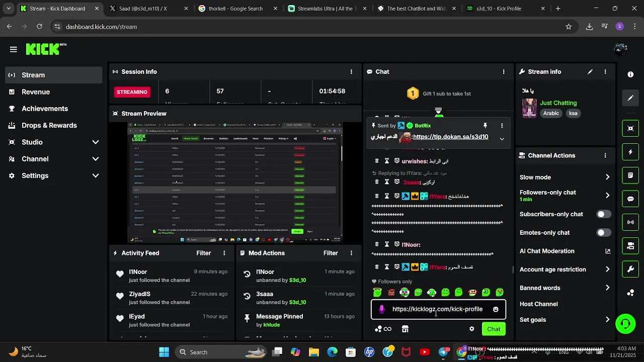Click the Mod Actions Filter button
This screenshot has width=644, height=362.
[331, 253]
